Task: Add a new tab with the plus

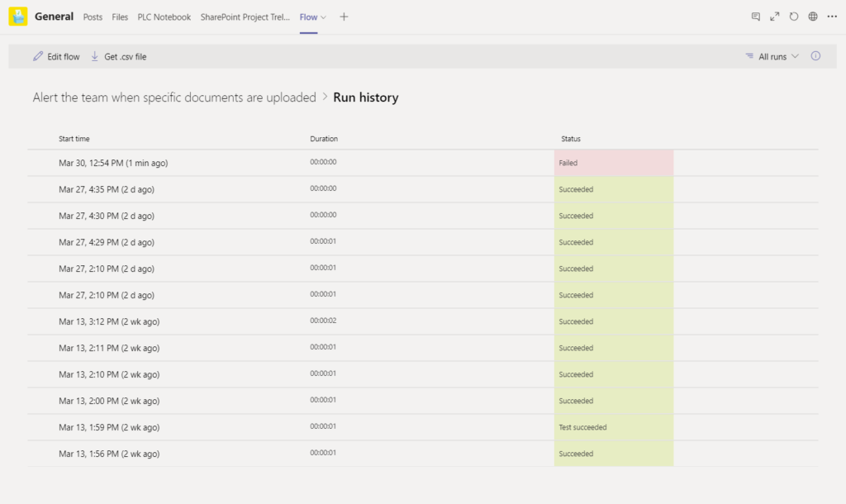Action: (344, 17)
